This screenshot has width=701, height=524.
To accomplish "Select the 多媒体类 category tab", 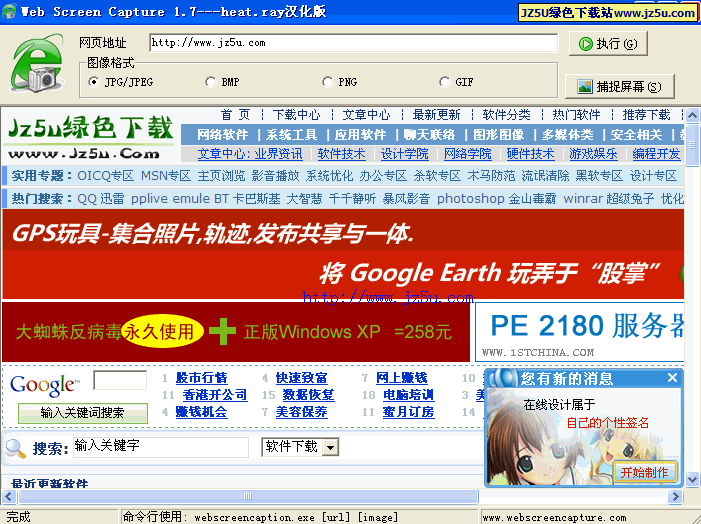I will coord(567,135).
